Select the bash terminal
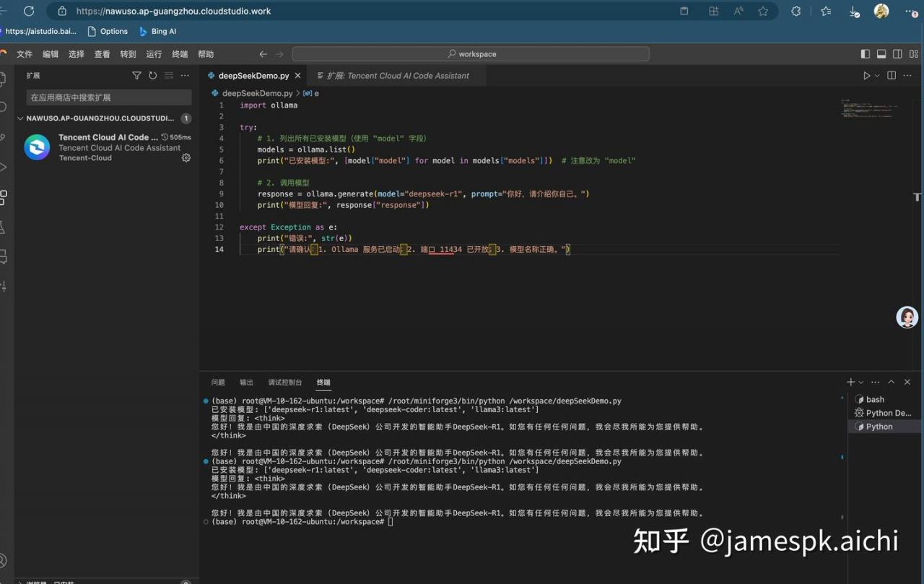This screenshot has height=584, width=924. (885, 399)
